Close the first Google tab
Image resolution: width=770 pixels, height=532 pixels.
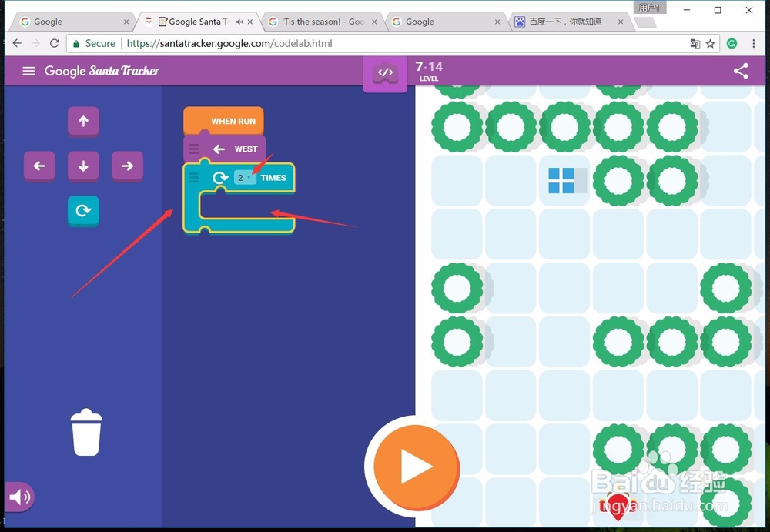126,22
